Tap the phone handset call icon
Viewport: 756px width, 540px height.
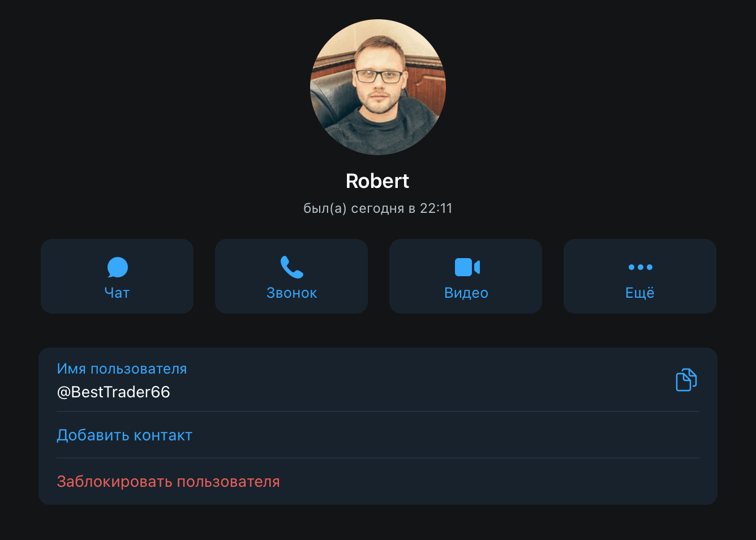(292, 267)
